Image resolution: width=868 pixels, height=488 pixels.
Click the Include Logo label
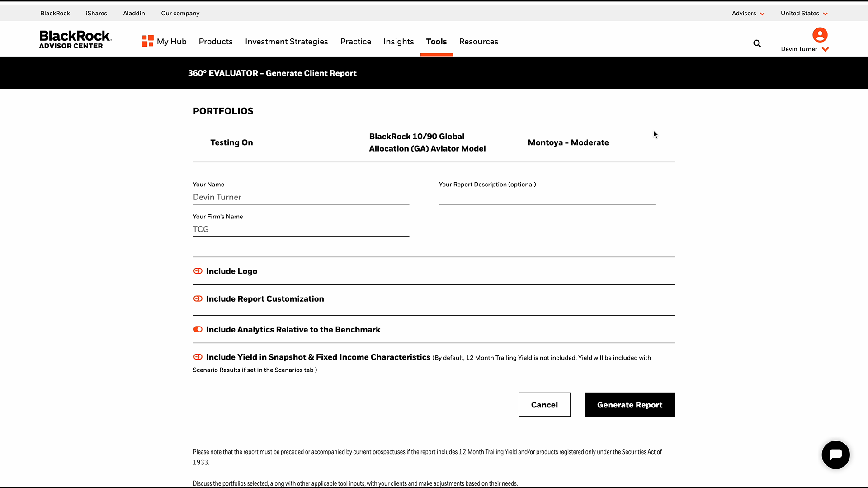pyautogui.click(x=231, y=271)
